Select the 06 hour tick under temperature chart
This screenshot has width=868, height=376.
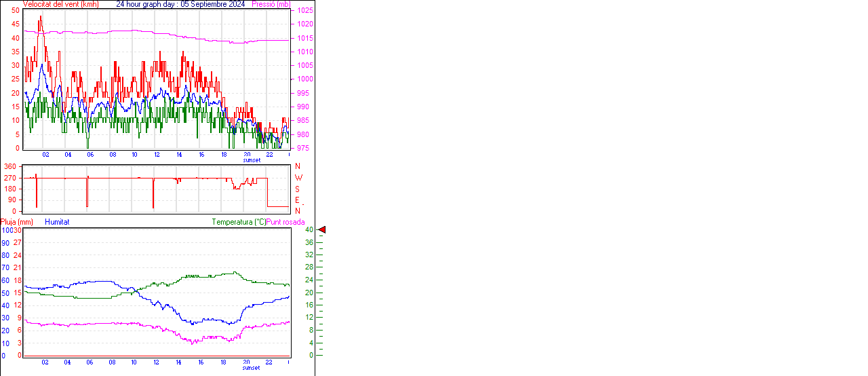(x=90, y=362)
